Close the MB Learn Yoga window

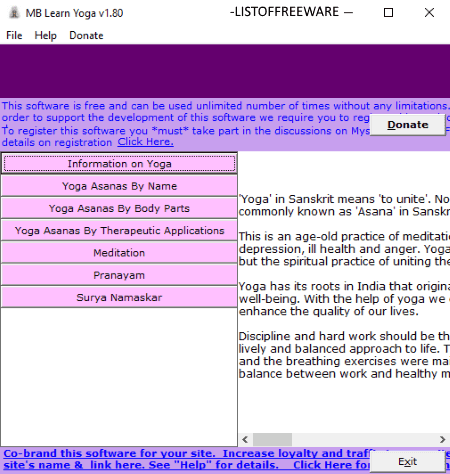coord(429,13)
